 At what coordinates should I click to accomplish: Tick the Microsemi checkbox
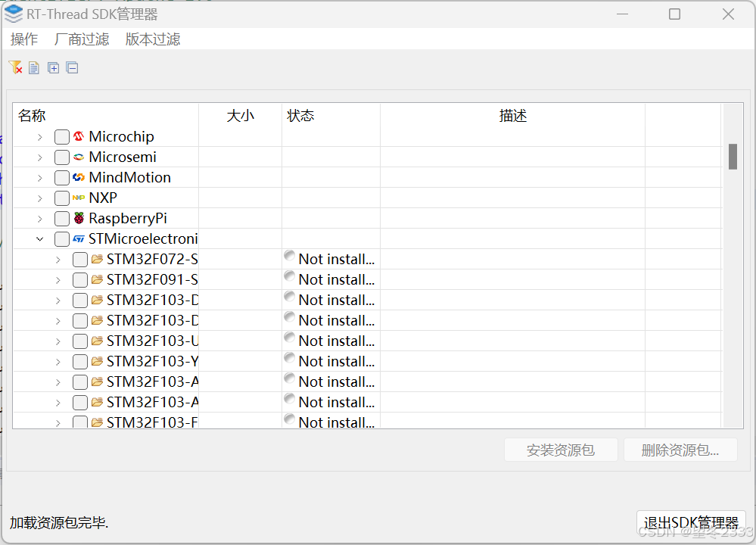point(62,157)
